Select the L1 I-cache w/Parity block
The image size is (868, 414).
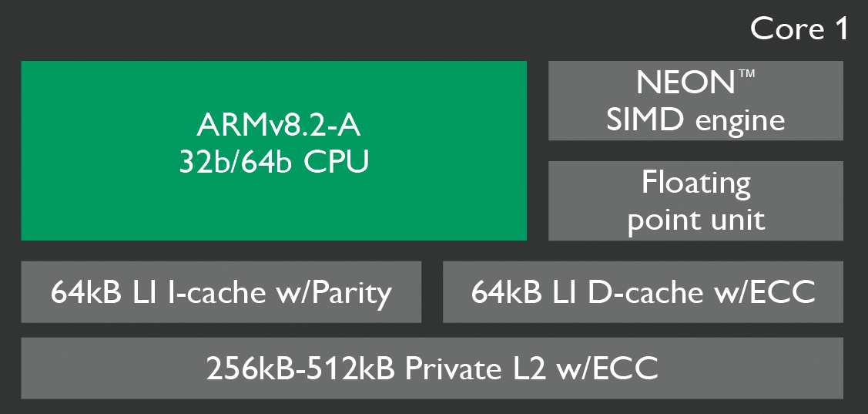pos(221,292)
